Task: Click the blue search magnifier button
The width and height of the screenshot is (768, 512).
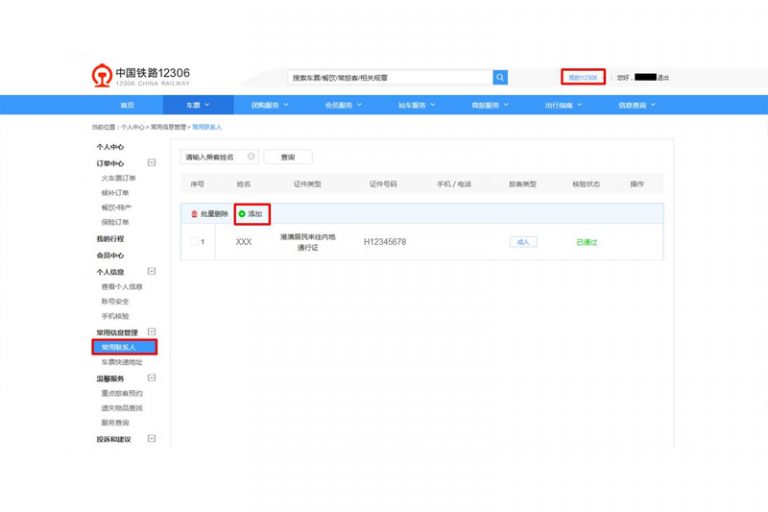Action: [500, 77]
